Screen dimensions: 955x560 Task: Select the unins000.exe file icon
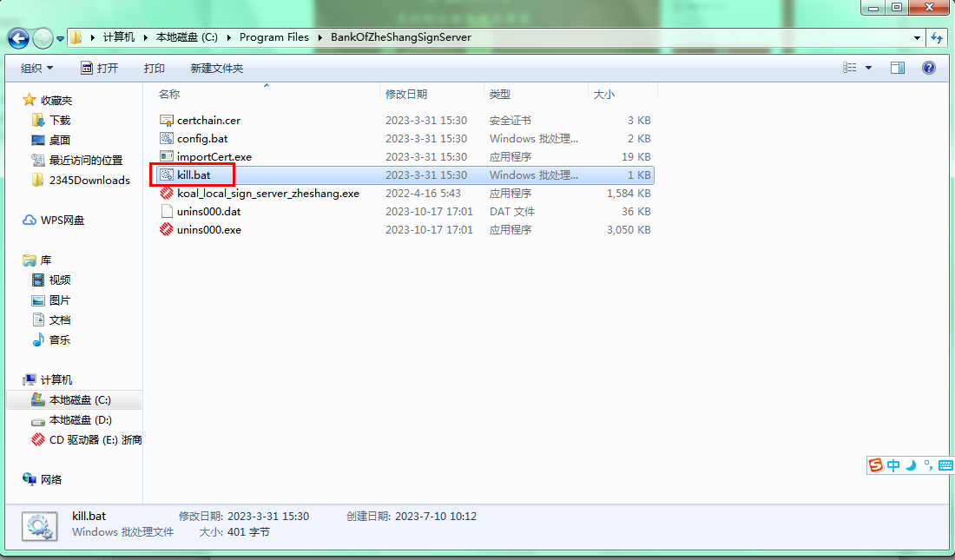point(167,230)
